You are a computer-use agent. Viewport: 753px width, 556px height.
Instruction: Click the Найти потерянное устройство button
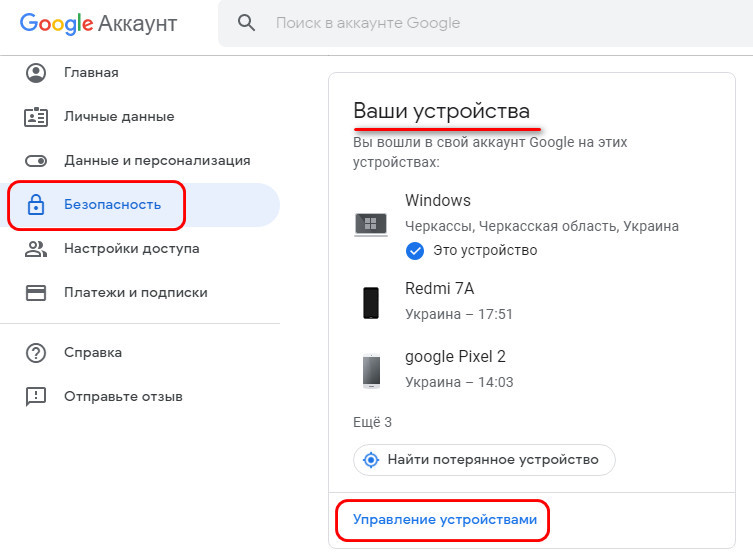484,460
